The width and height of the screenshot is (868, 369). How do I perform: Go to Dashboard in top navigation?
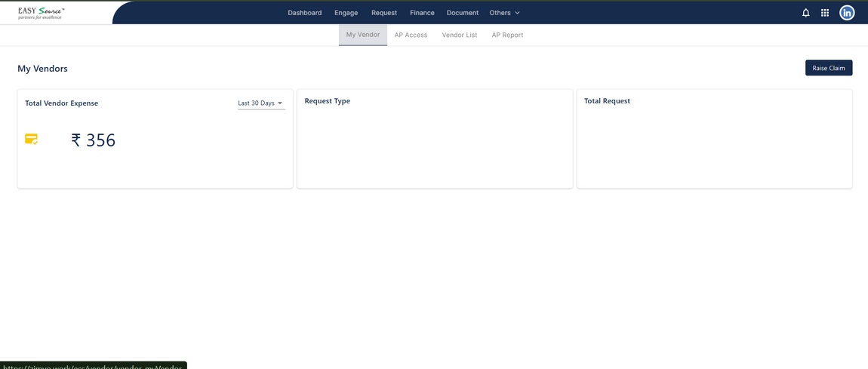tap(304, 13)
